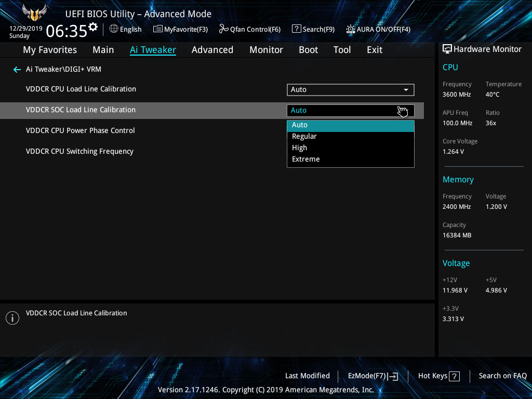Switch to My Favorites tab
Viewport: 532px width, 399px height.
(x=50, y=50)
